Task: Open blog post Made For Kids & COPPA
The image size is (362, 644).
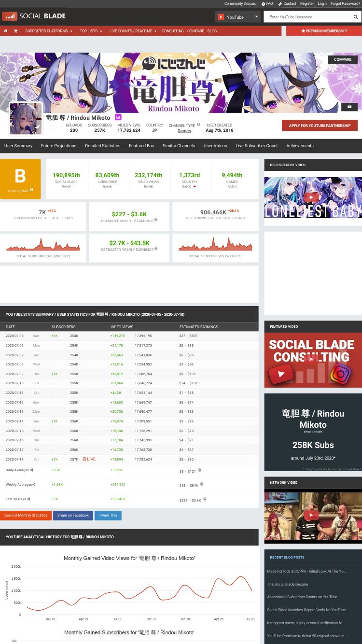Action: 306,571
